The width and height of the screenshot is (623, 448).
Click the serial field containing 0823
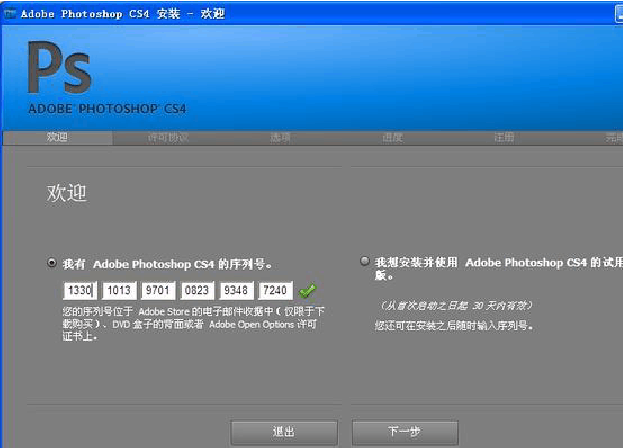[x=197, y=291]
